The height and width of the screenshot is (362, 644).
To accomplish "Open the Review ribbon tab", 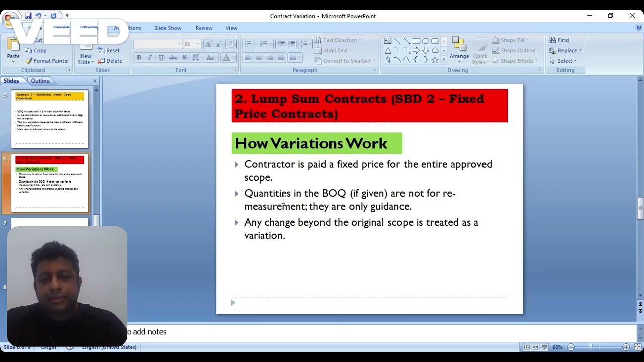I will (204, 28).
